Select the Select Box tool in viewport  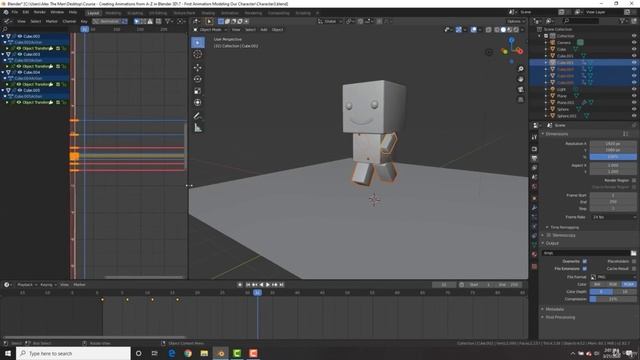[198, 42]
